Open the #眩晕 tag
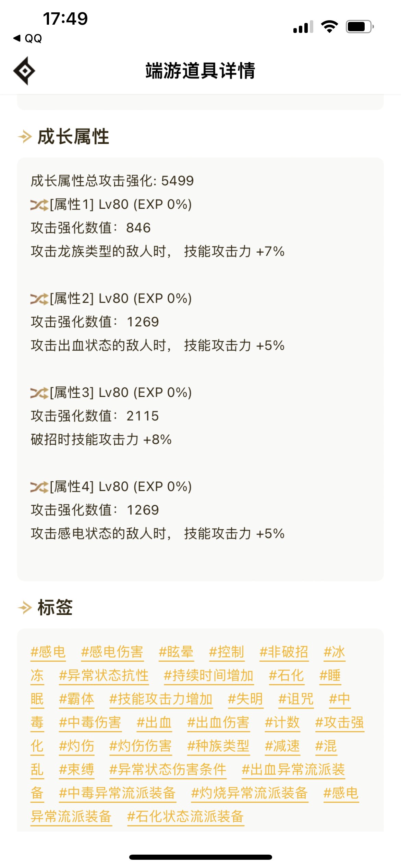The width and height of the screenshot is (401, 868). pos(176,652)
